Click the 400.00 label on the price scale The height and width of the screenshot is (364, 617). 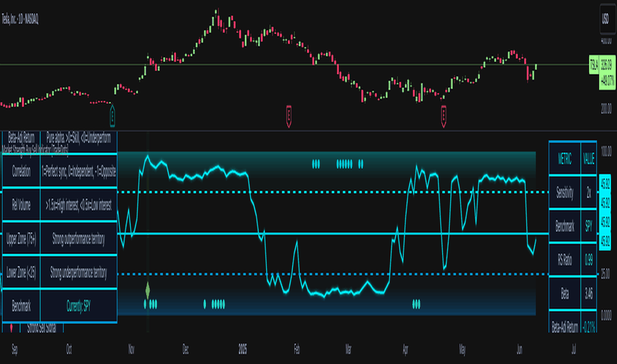605,40
